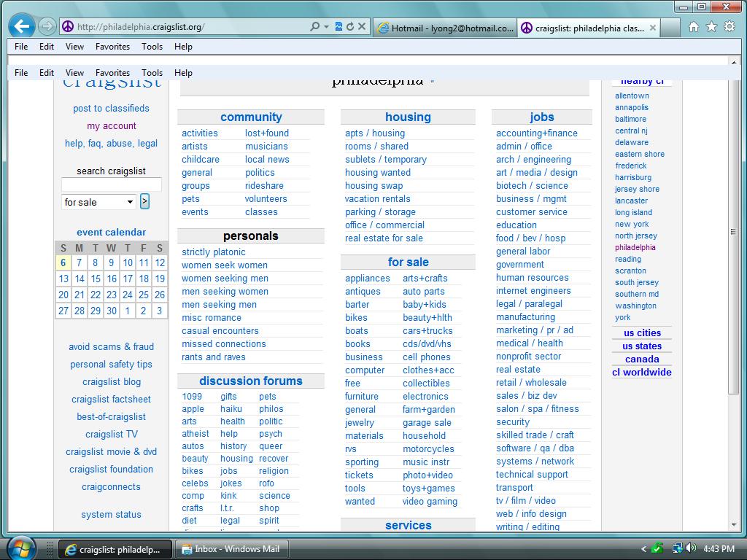This screenshot has height=560, width=747.
Task: Click the volume speaker tray icon
Action: tap(692, 548)
